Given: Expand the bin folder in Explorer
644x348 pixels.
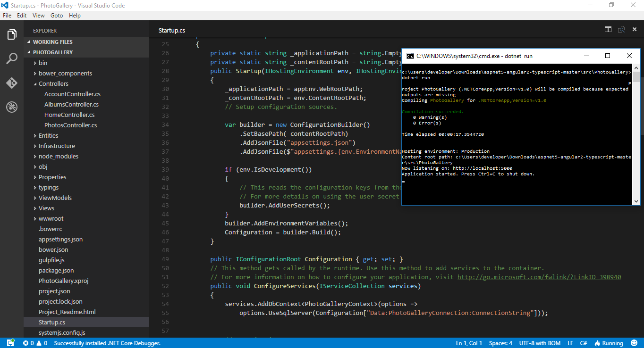Looking at the screenshot, I should click(x=42, y=63).
